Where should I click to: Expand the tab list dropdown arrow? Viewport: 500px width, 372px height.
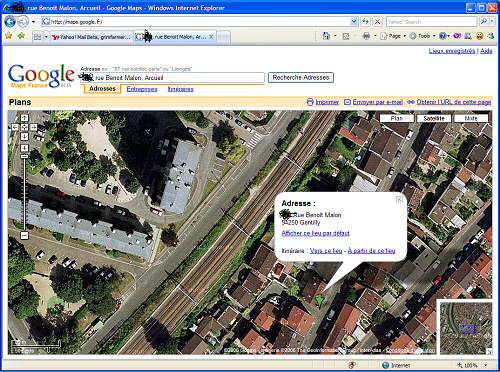click(x=46, y=37)
